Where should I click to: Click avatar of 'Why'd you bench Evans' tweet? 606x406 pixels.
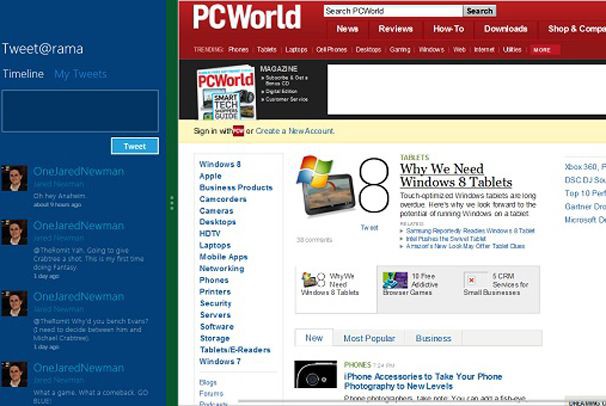coord(14,304)
